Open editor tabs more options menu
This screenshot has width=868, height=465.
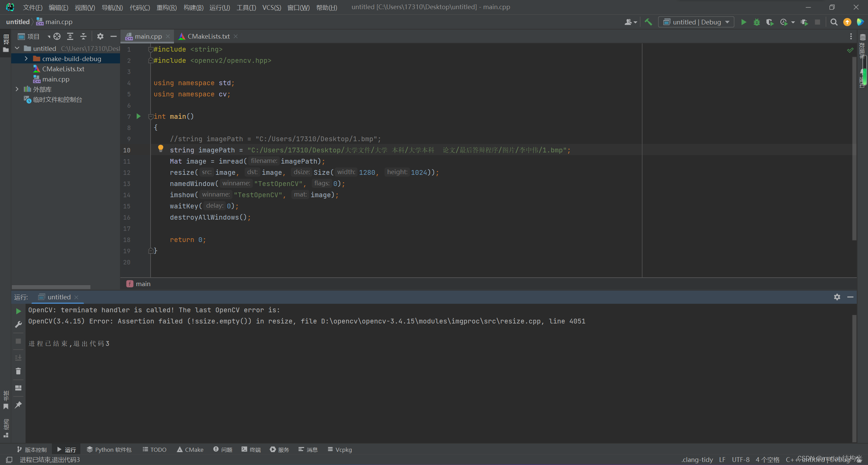851,36
